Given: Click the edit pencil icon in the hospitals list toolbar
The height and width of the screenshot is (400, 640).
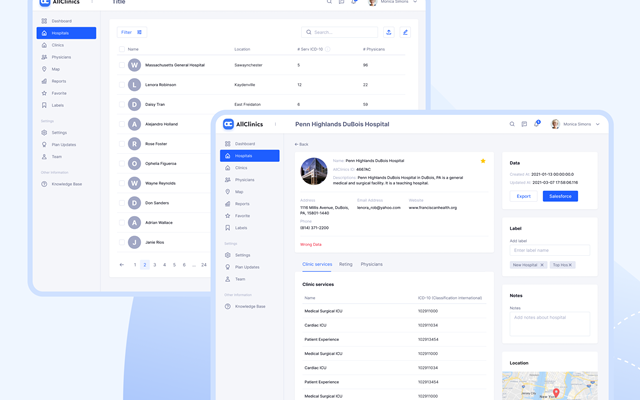Looking at the screenshot, I should 405,32.
